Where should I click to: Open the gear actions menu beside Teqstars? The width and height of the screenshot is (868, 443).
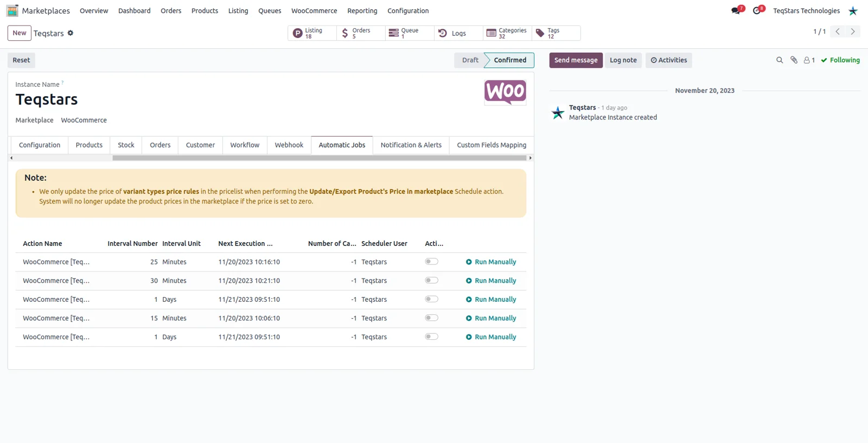click(71, 33)
